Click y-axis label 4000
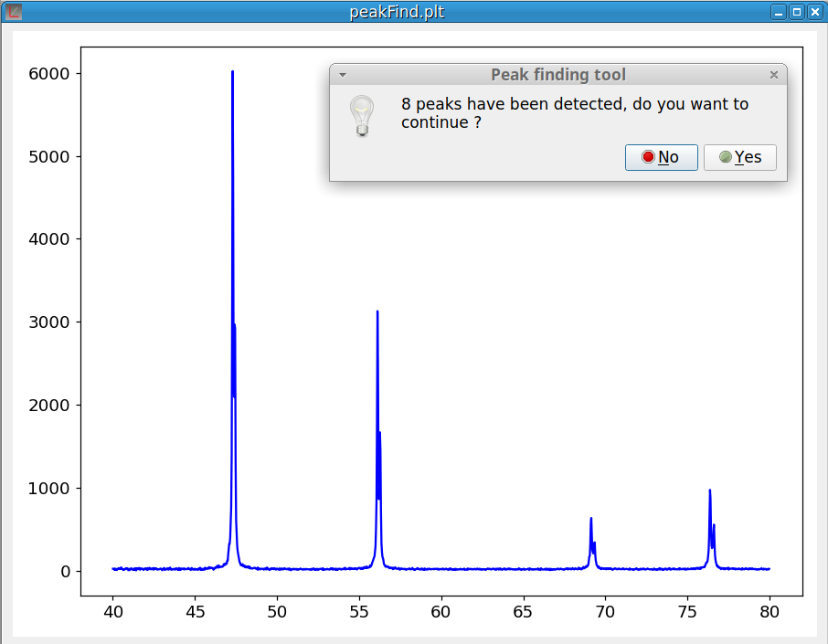The image size is (828, 644). 49,239
